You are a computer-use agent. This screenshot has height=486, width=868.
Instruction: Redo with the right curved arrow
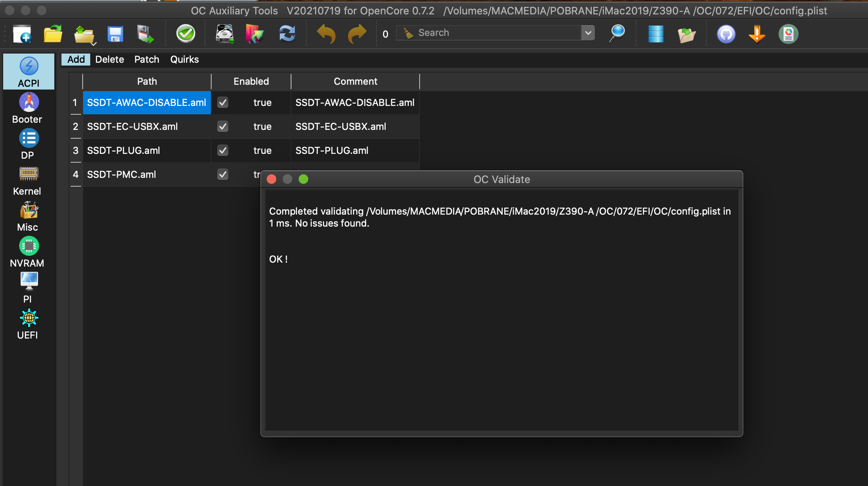point(357,34)
